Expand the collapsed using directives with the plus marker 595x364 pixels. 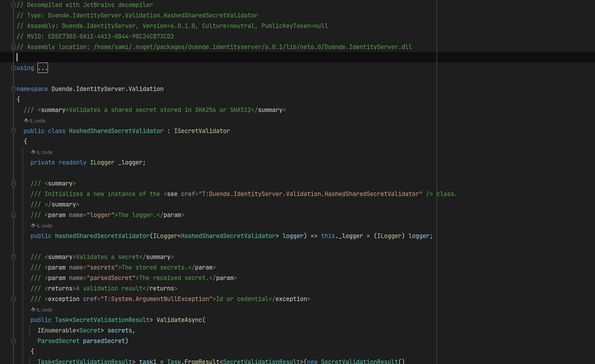coord(13,68)
